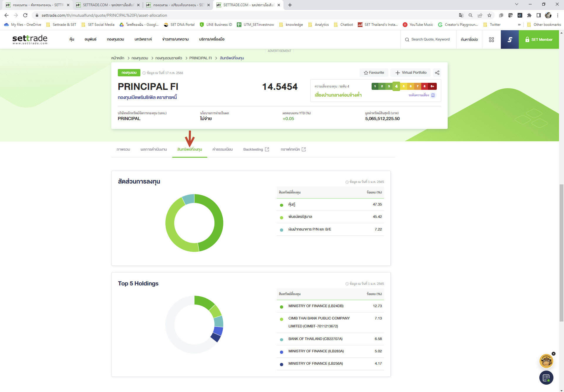Expand hidden bookmarks with the chevron arrows
The height and width of the screenshot is (392, 564).
pos(519,25)
